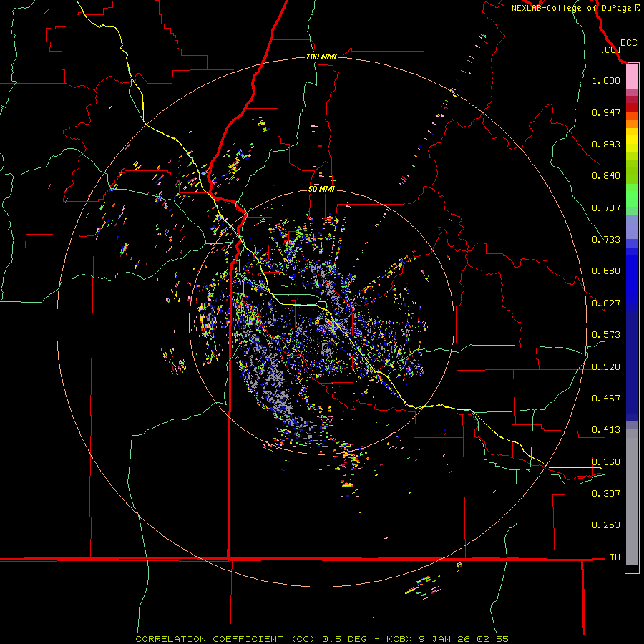The height and width of the screenshot is (644, 644).
Task: Click the 0.467 scale value
Action: (606, 399)
